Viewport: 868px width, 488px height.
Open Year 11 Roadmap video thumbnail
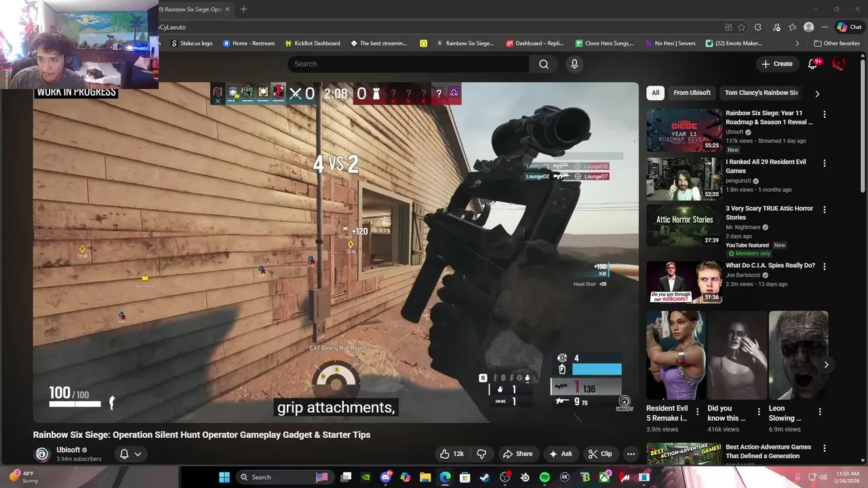point(684,130)
